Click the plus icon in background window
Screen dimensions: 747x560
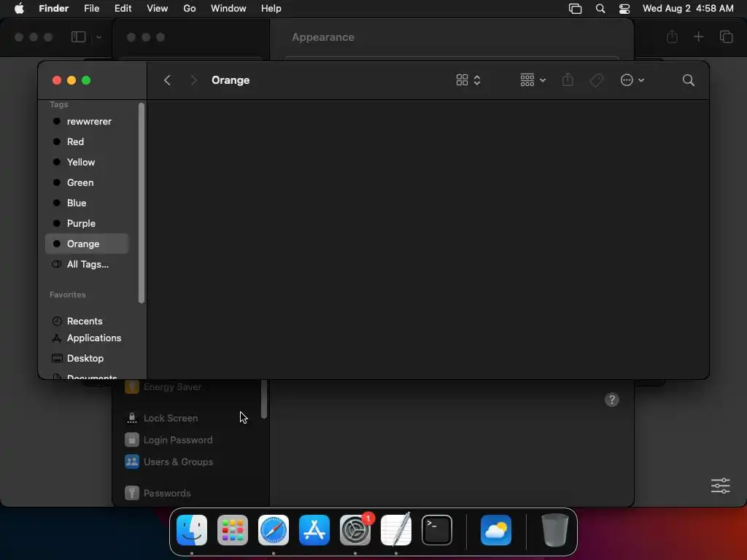coord(698,36)
